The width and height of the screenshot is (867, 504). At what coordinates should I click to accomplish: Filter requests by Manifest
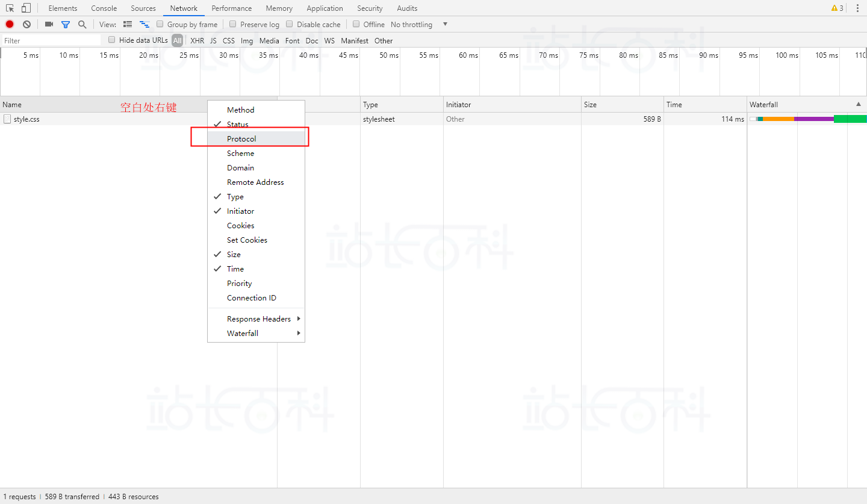(x=355, y=41)
